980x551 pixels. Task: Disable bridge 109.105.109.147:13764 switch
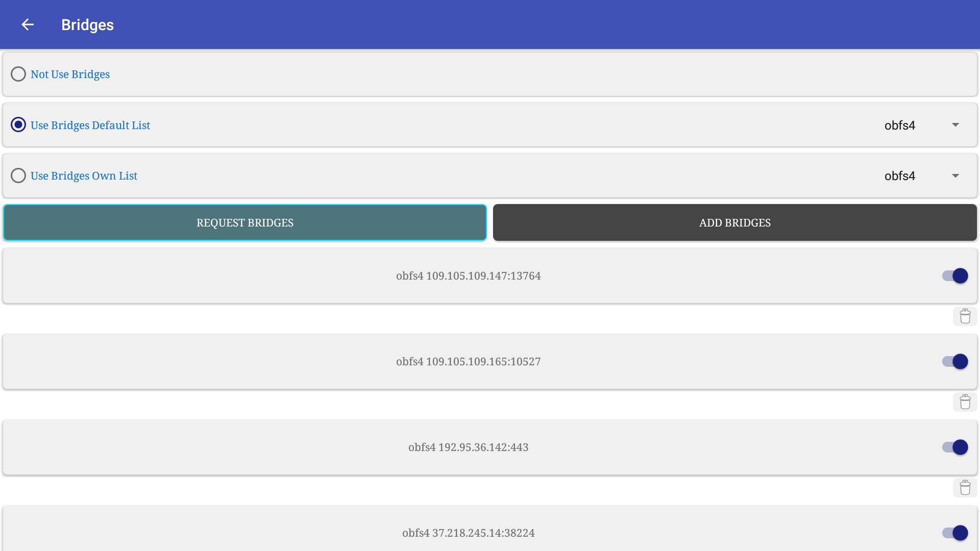coord(955,276)
